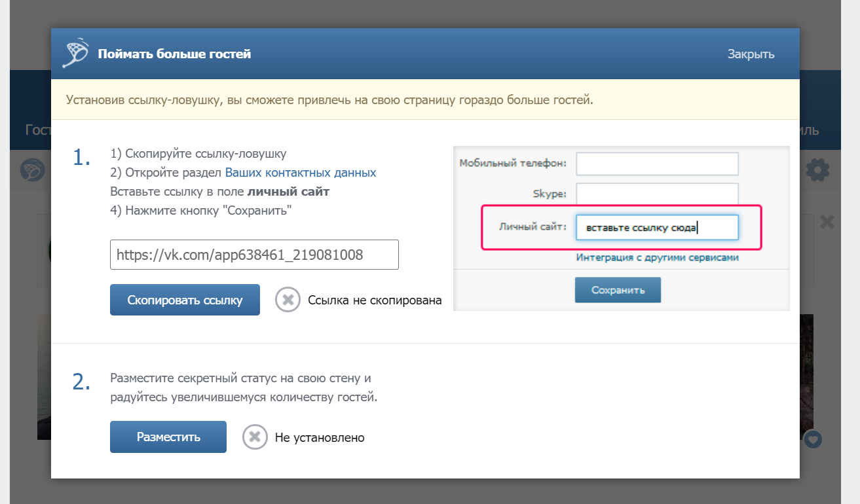
Task: Switch to the partially hidden "Гост" tab
Action: click(x=37, y=130)
